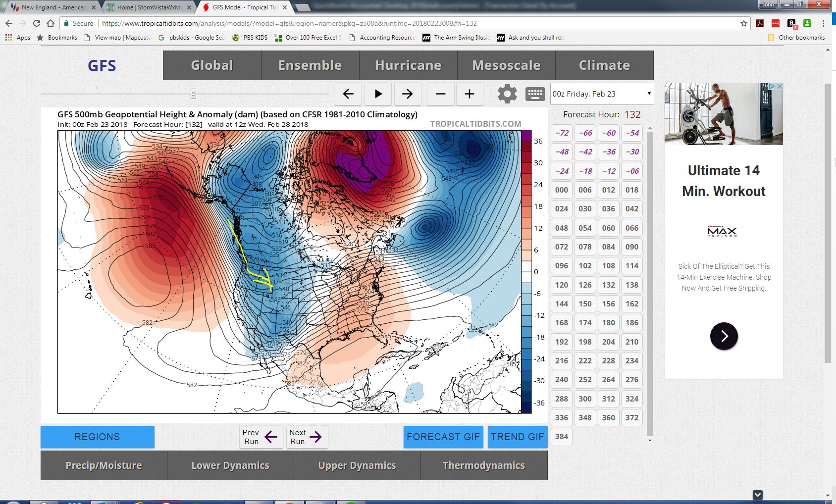This screenshot has width=836, height=504.
Task: Open the 00z Friday, Feb 23 run dropdown
Action: click(602, 94)
